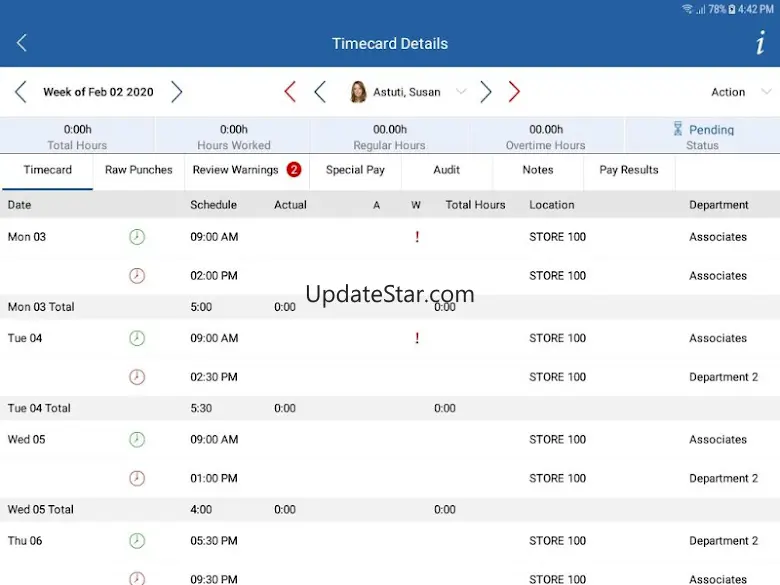Switch to Raw Punches tab
780x585 pixels.
point(139,170)
